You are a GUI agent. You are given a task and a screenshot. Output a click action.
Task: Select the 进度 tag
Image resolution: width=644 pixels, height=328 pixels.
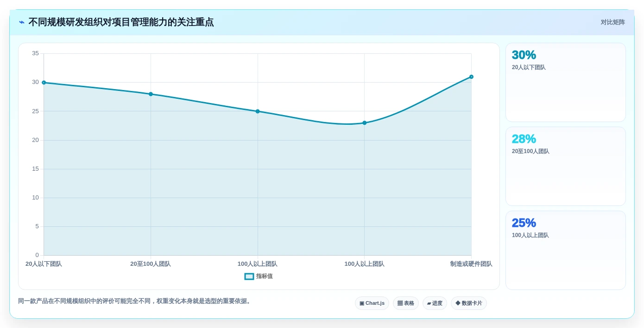pos(435,303)
